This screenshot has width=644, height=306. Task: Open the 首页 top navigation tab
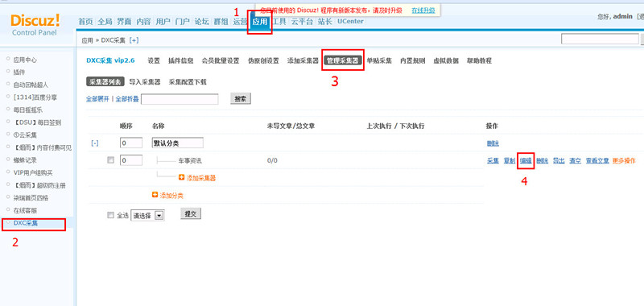[85, 22]
